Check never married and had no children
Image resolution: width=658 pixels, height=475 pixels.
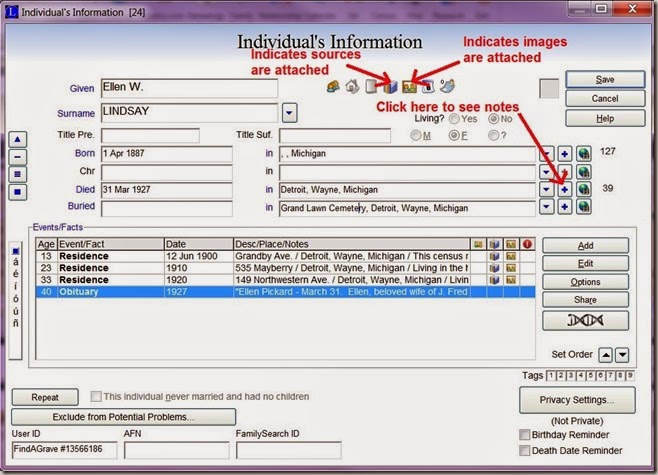[96, 396]
